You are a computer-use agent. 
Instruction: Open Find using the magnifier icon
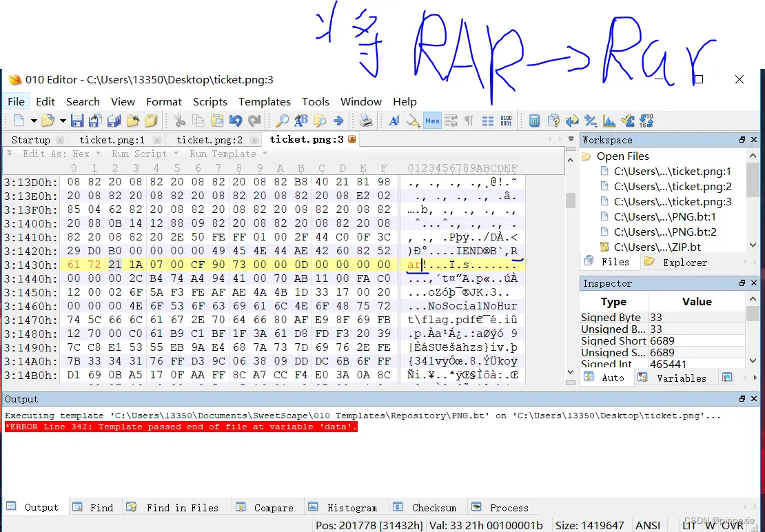click(x=283, y=120)
